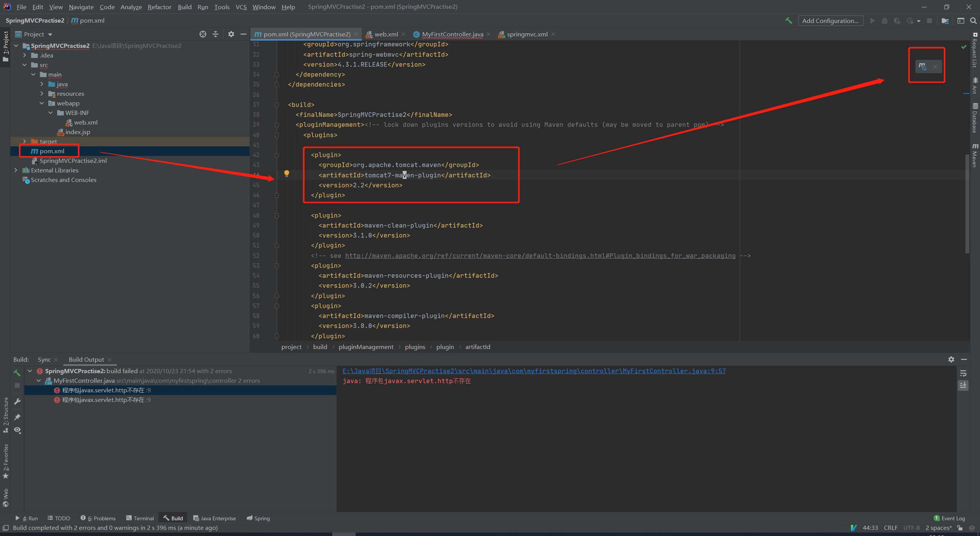Click the green Build Project hammer icon
The image size is (980, 536).
(x=789, y=21)
